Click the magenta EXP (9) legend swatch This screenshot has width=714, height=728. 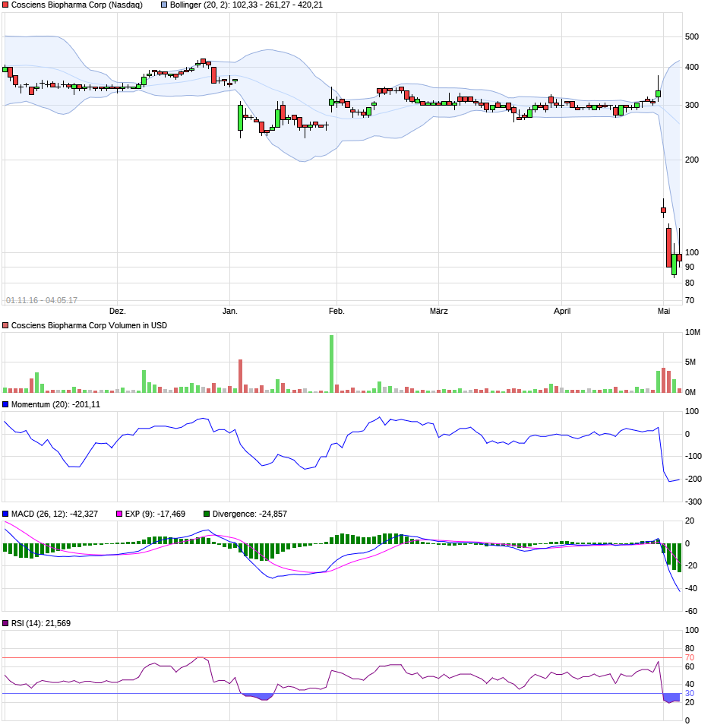coord(119,514)
